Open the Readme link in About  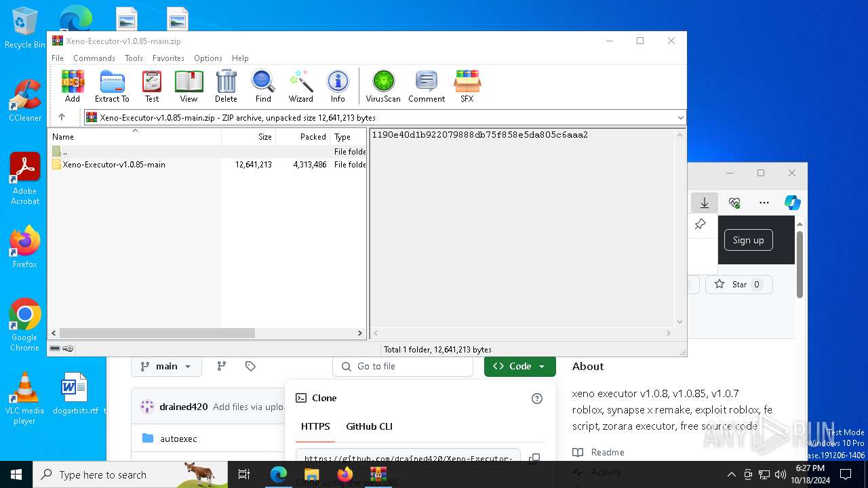pos(608,452)
